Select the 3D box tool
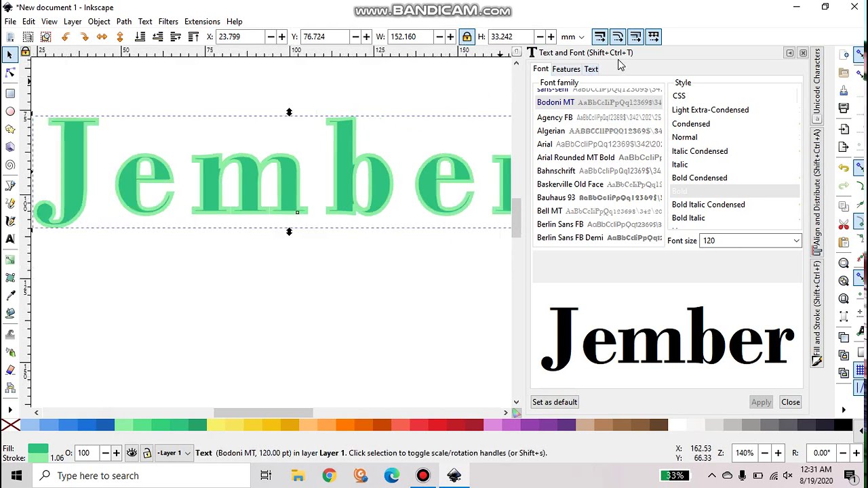Screen dimensions: 868x488 (x=10, y=146)
